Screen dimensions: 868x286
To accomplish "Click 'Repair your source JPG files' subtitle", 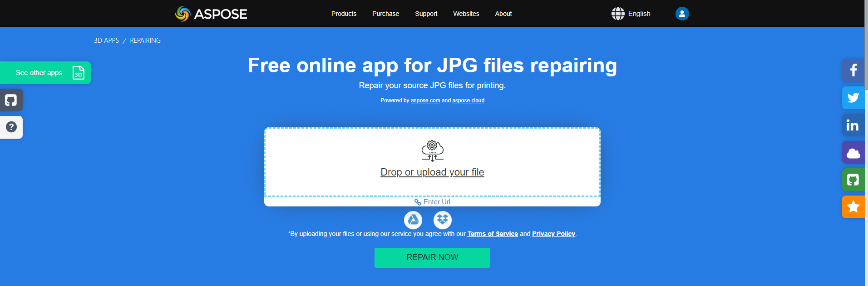I will click(x=432, y=85).
